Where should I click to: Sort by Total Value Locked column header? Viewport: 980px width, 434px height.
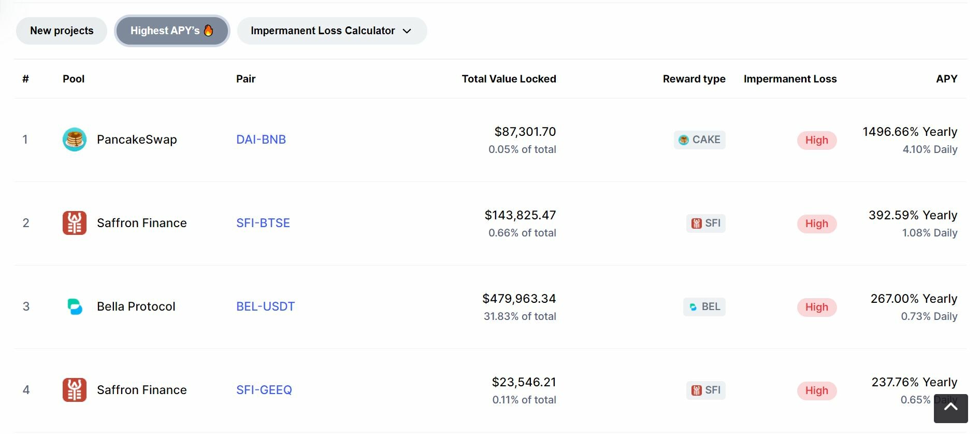point(509,79)
